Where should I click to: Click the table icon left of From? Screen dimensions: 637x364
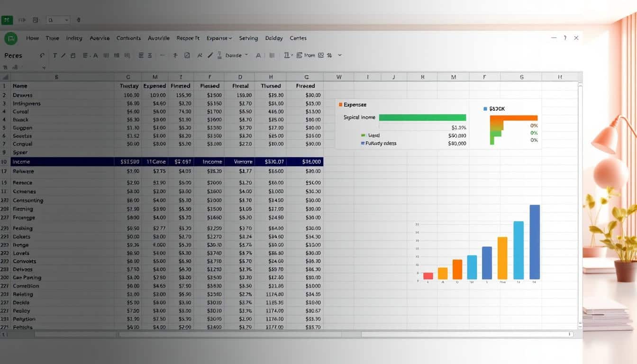pyautogui.click(x=299, y=55)
